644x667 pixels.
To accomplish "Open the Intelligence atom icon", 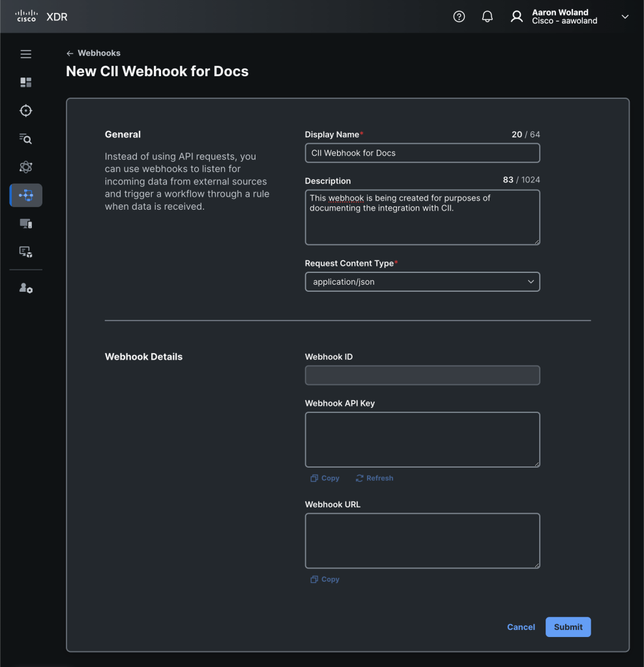I will (x=25, y=167).
